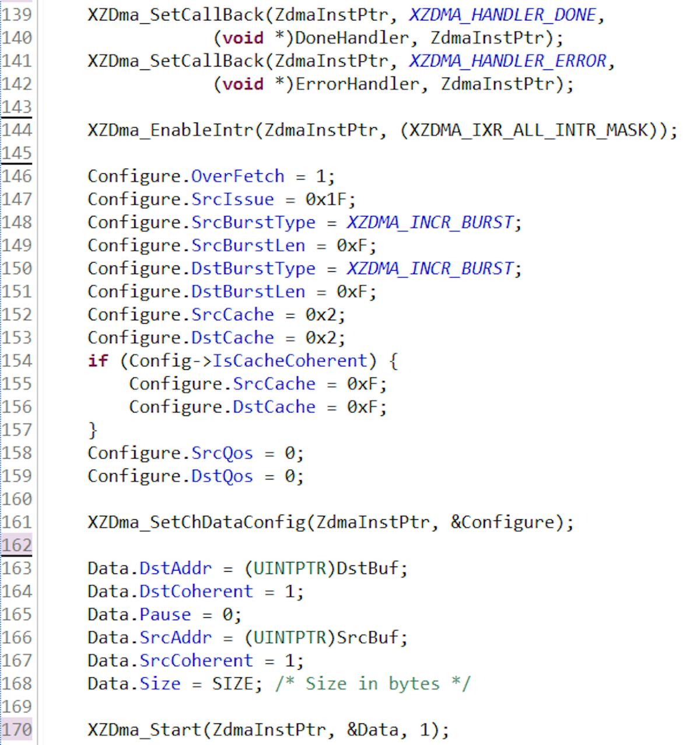700x745 pixels.
Task: Click Pause field name
Action: coord(165,614)
